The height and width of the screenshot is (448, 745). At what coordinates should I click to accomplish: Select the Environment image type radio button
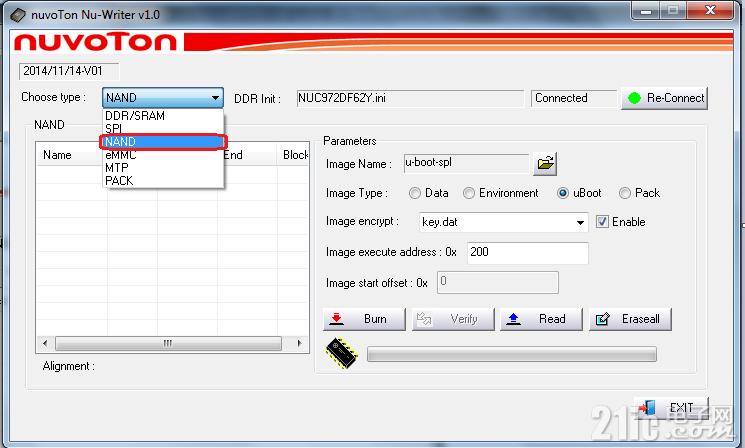tap(469, 193)
